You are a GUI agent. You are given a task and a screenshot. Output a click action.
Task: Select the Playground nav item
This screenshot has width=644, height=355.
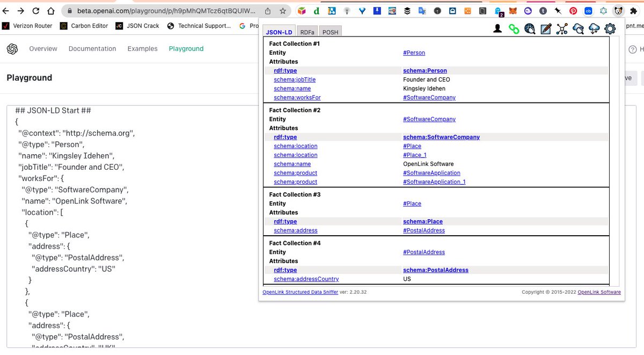pyautogui.click(x=186, y=49)
